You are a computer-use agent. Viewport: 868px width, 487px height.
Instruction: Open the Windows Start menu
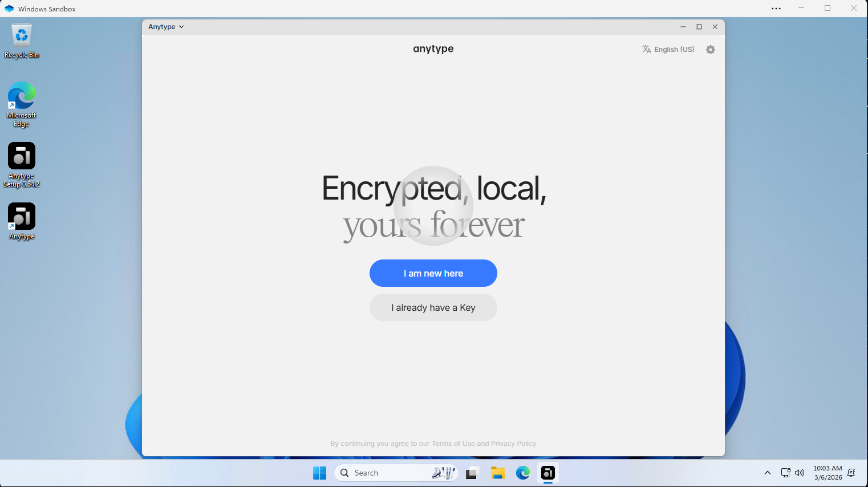pos(319,473)
